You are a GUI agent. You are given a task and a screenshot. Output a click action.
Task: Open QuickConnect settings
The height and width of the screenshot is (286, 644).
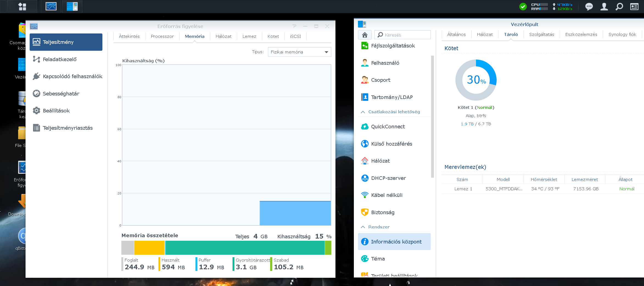tap(388, 126)
